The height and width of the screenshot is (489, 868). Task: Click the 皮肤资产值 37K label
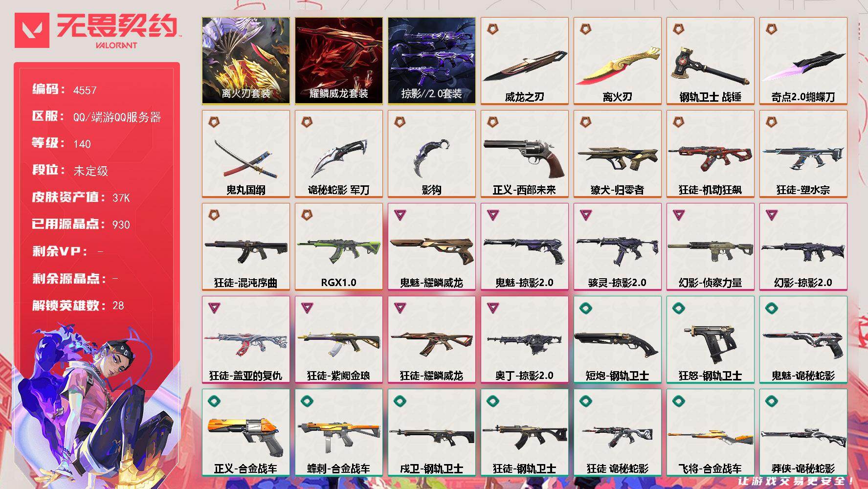click(x=81, y=197)
